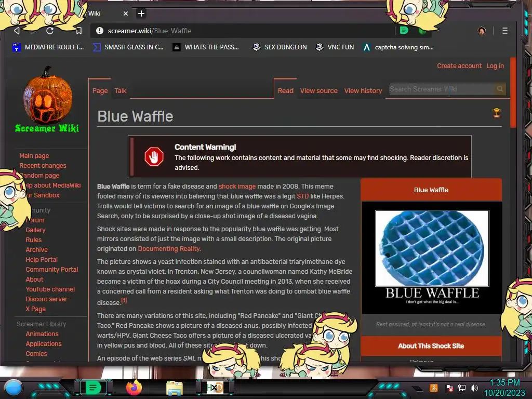Screen dimensions: 532x399
Task: Follow the Documenting Reality link
Action: click(x=169, y=249)
